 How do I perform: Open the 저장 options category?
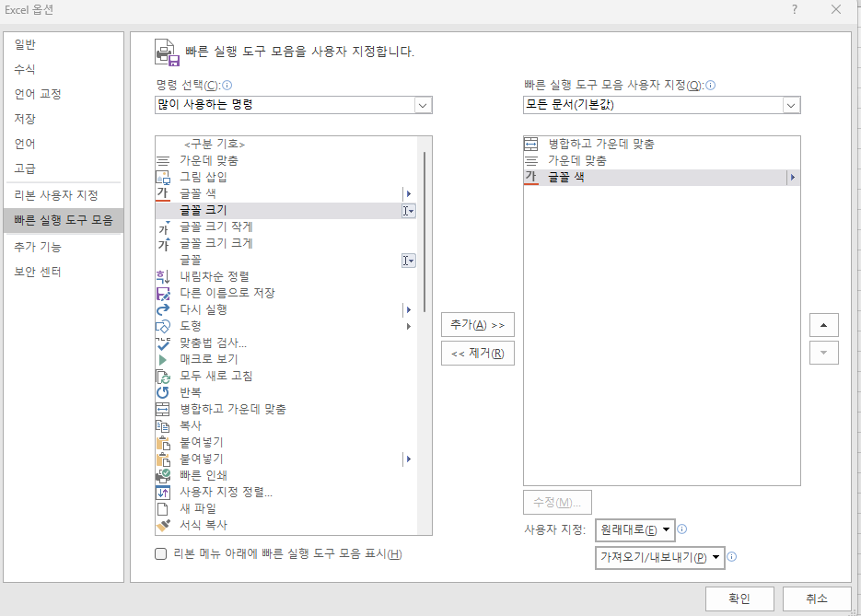(25, 119)
